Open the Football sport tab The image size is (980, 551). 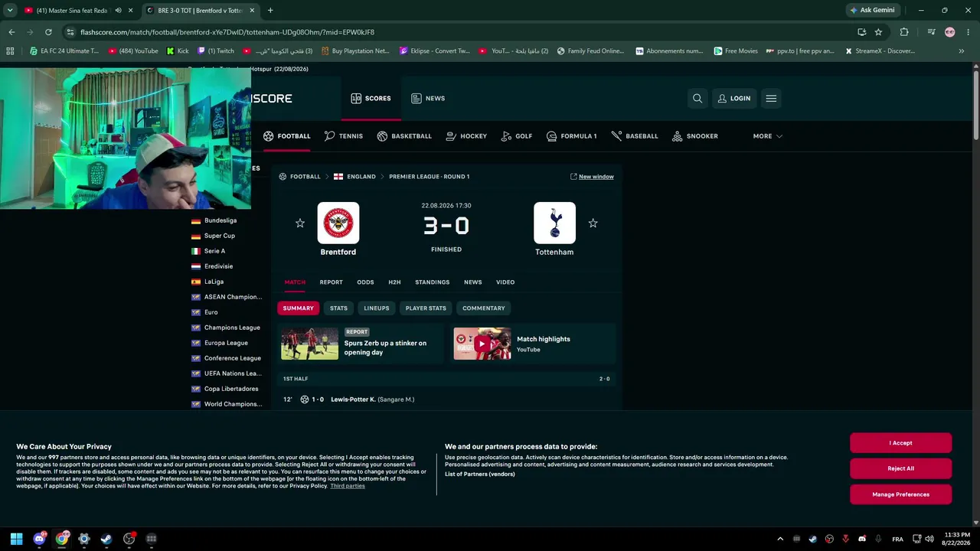287,136
